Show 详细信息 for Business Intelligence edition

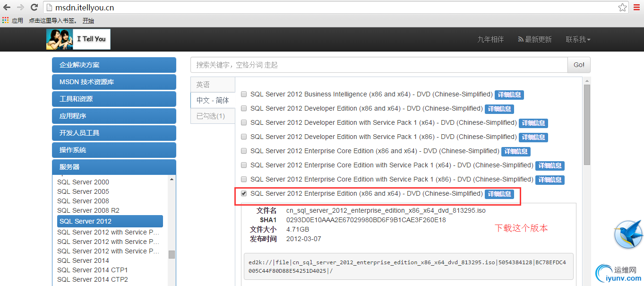tap(509, 95)
